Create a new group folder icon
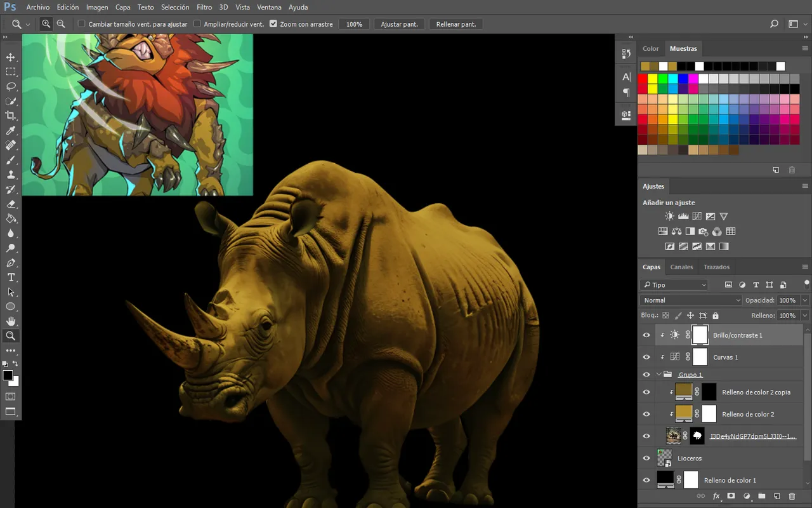The image size is (812, 508). (761, 496)
